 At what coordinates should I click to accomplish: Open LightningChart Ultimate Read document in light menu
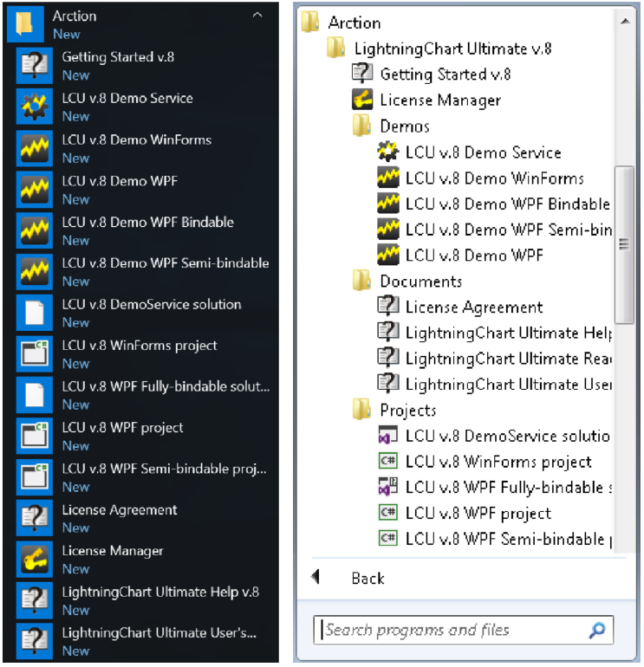click(509, 358)
